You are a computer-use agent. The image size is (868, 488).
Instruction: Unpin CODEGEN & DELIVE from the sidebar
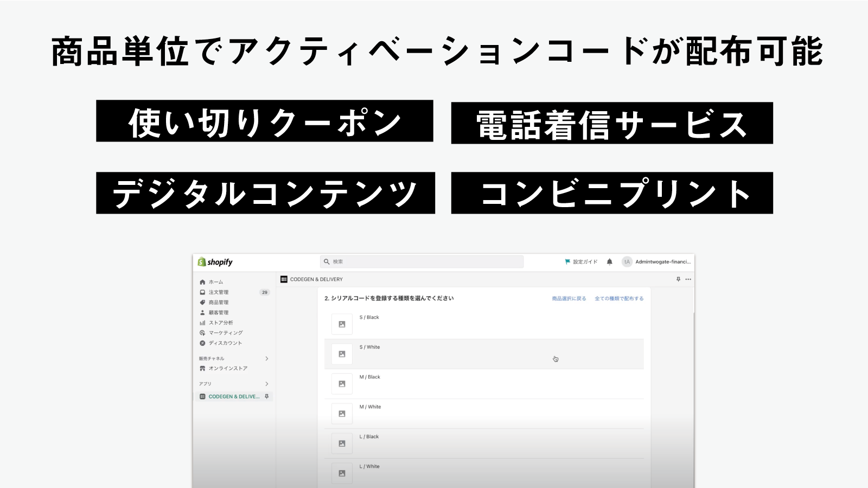tap(266, 396)
